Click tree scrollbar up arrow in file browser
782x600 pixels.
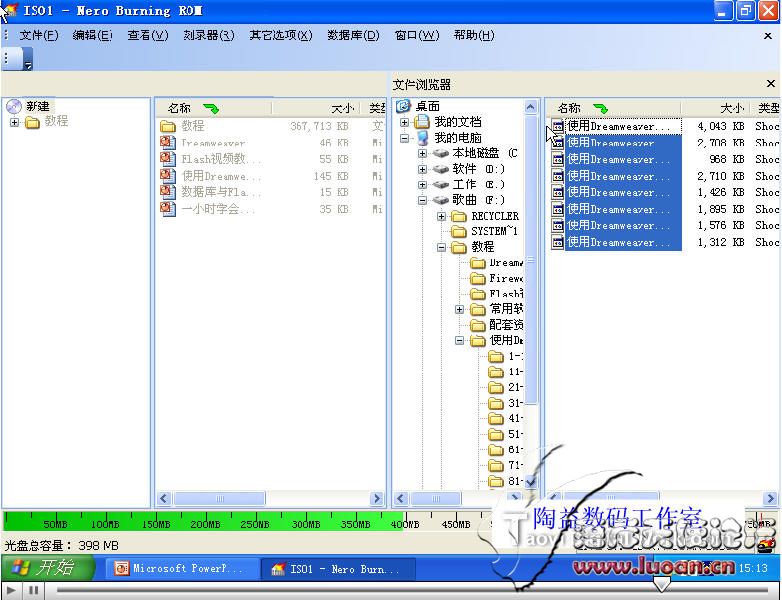point(531,106)
